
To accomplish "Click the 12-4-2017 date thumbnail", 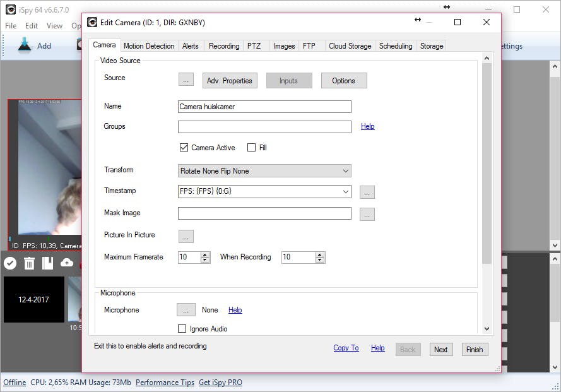I will click(x=34, y=300).
